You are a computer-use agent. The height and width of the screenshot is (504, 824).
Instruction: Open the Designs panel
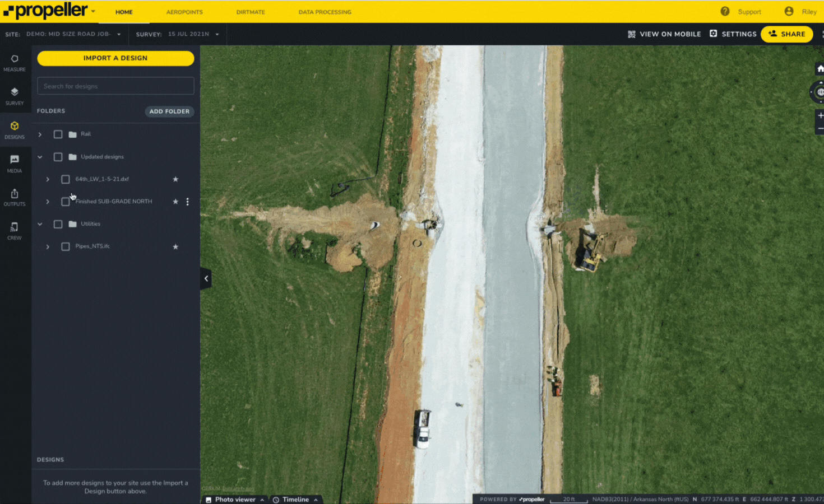15,129
